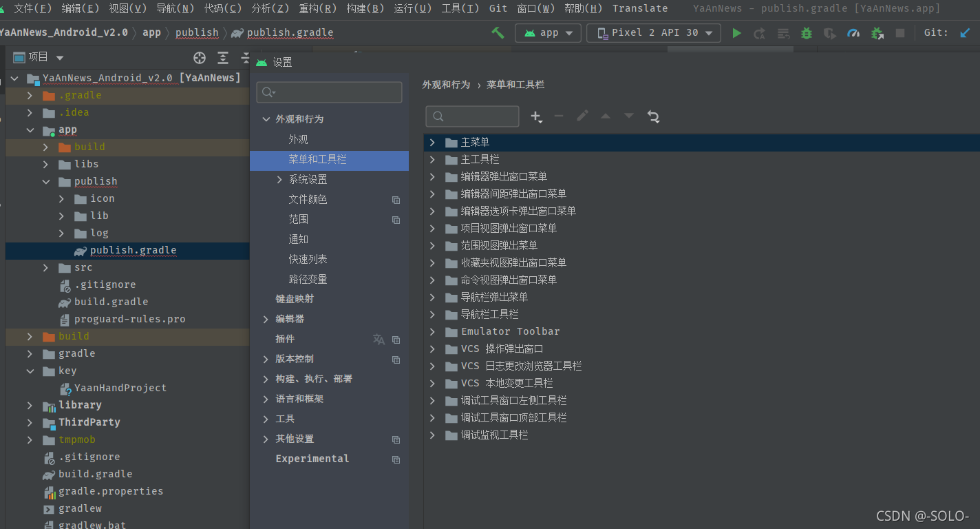
Task: Click the project-level icon beside 文件颜色
Action: [396, 200]
